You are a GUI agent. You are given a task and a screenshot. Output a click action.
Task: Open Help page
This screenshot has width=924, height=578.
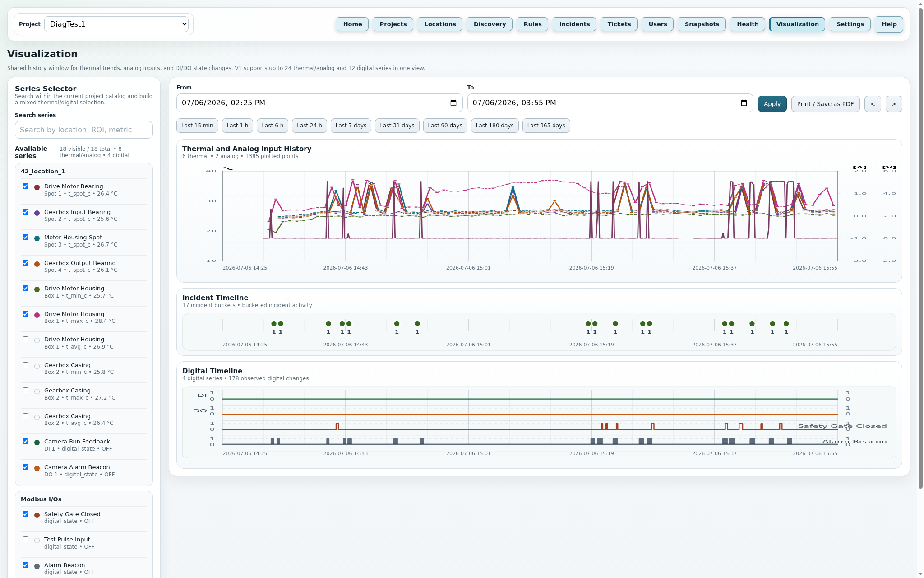[x=889, y=24]
